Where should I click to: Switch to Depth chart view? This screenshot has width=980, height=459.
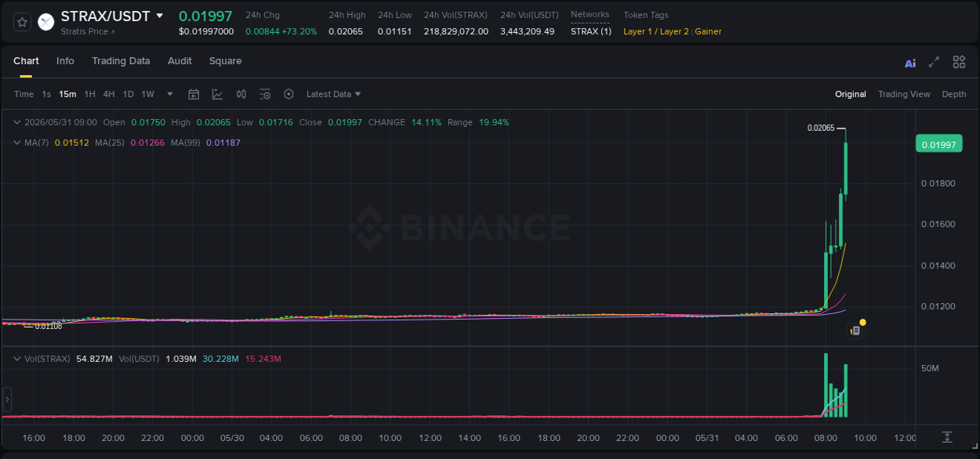[x=954, y=94]
